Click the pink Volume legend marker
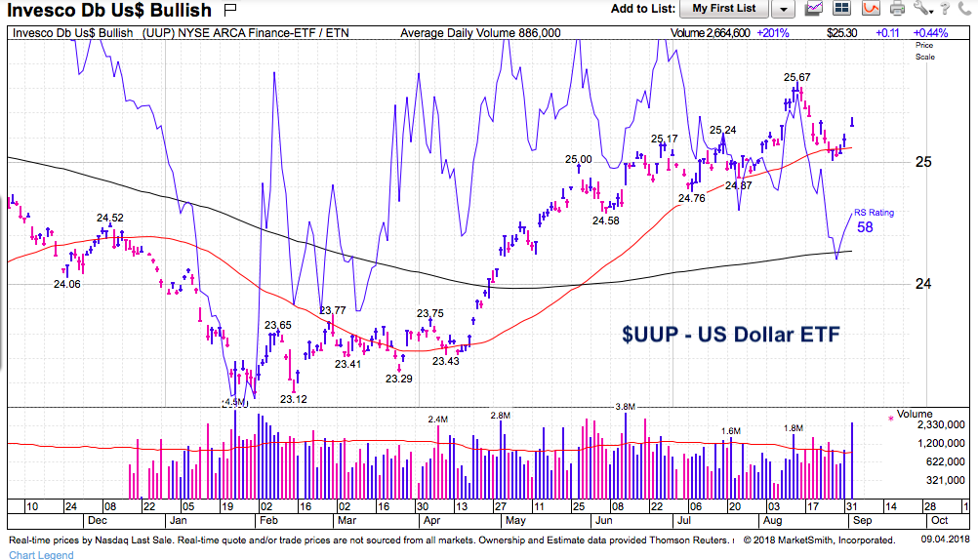The image size is (978, 560). point(890,419)
